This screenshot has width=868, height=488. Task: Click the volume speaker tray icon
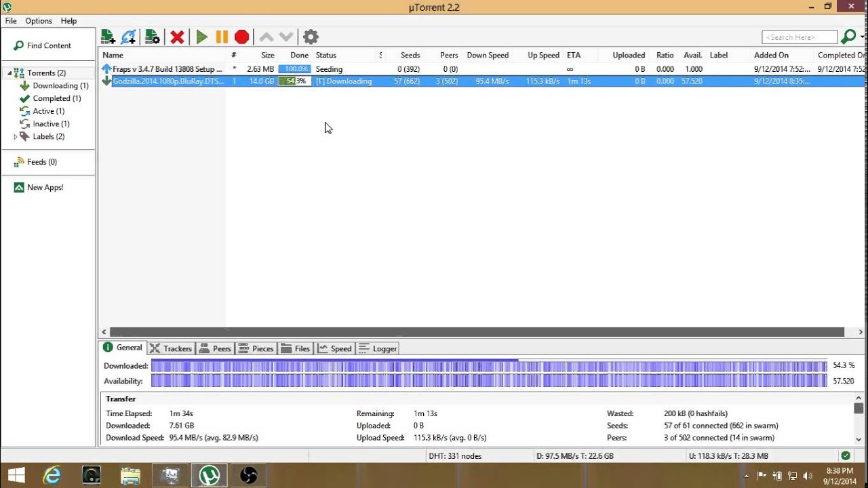808,476
